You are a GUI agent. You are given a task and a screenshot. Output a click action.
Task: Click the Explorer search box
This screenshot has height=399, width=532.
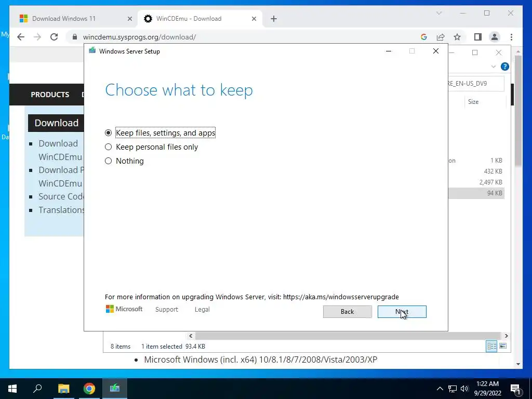[476, 84]
